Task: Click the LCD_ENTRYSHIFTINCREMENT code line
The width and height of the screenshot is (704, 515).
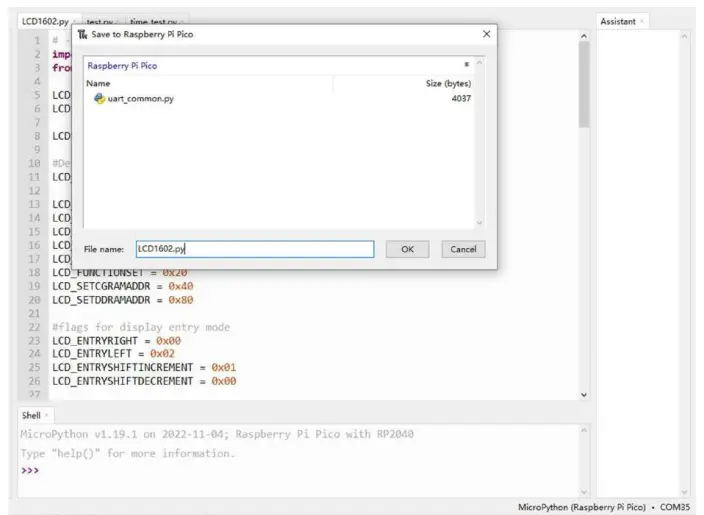Action: (x=144, y=368)
